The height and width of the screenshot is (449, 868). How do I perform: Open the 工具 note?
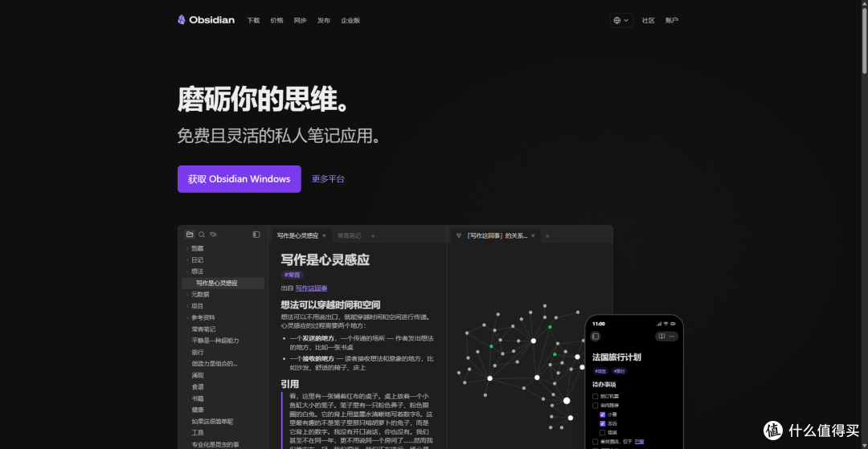(198, 433)
